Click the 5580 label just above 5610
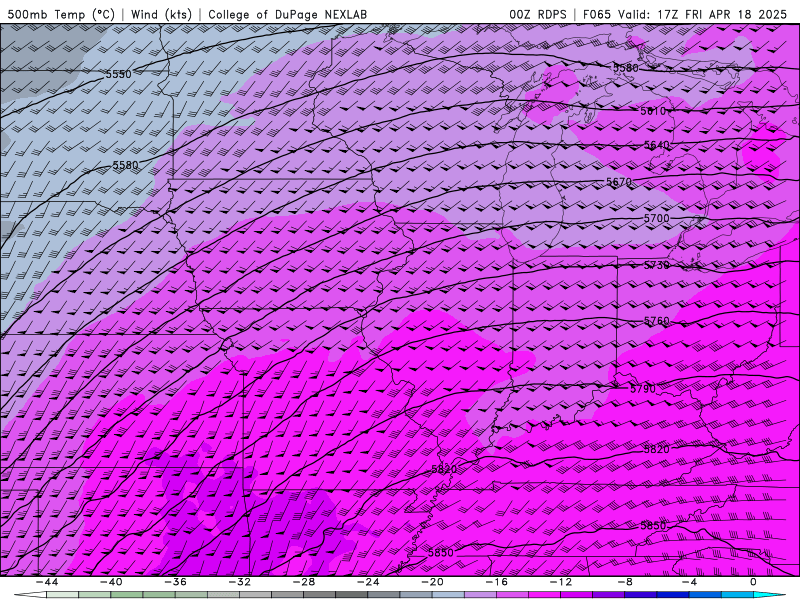This screenshot has height=600, width=800. pos(626,68)
